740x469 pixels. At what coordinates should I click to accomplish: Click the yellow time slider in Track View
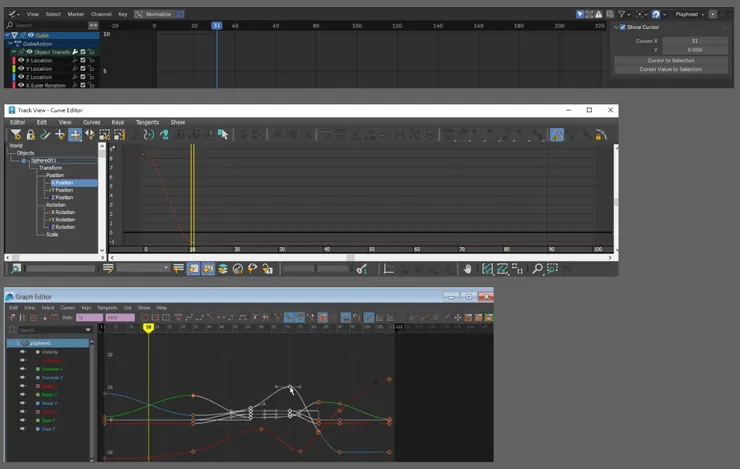[x=193, y=195]
